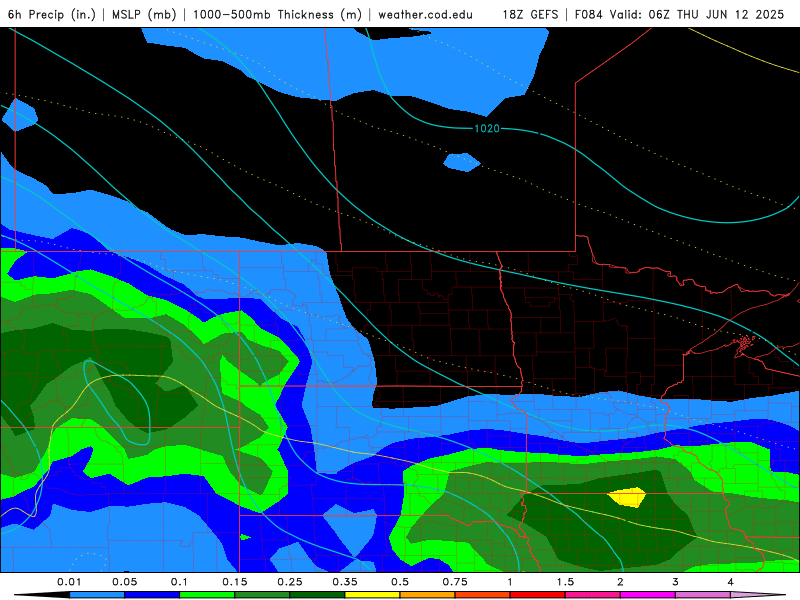
Task: Click the 'MSLP (mb)' header label
Action: tap(144, 14)
